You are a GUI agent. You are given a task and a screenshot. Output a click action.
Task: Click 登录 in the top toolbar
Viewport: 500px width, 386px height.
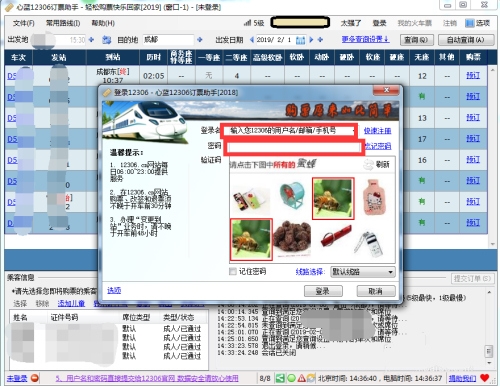(379, 23)
